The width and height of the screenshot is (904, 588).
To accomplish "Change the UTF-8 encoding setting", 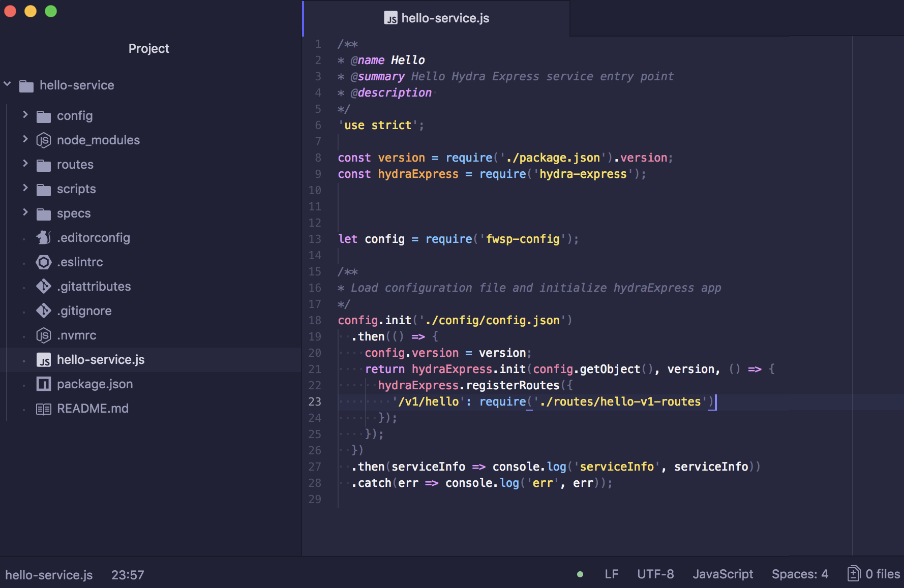I will 655,574.
